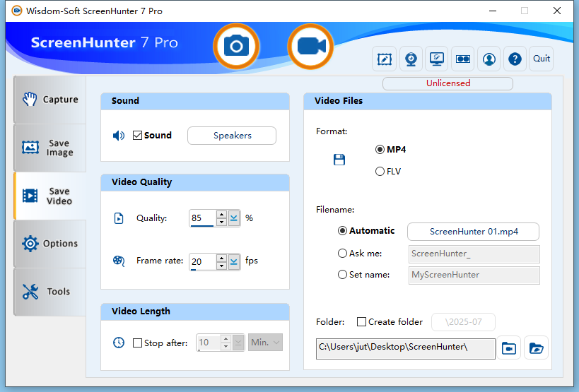Expand the Quality value dropdown
Viewport: 579px width, 392px height.
(x=234, y=218)
